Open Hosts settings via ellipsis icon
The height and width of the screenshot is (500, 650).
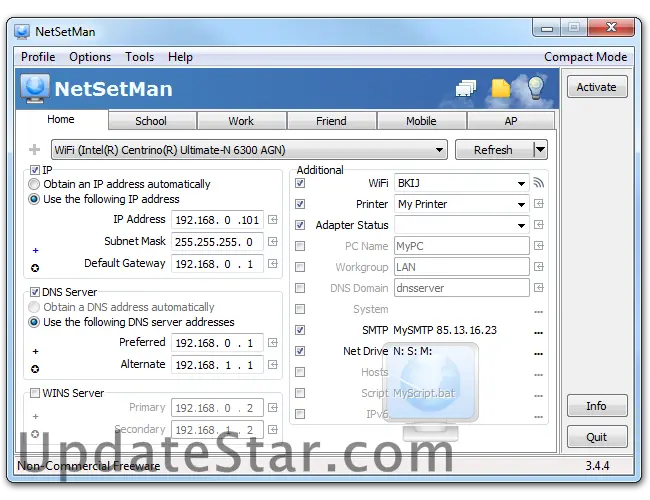click(x=538, y=375)
